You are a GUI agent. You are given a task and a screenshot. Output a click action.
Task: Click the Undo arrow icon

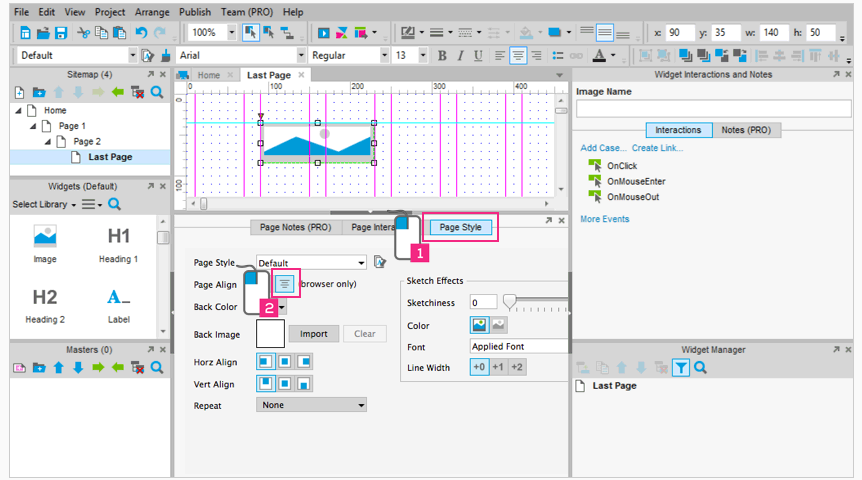click(141, 33)
